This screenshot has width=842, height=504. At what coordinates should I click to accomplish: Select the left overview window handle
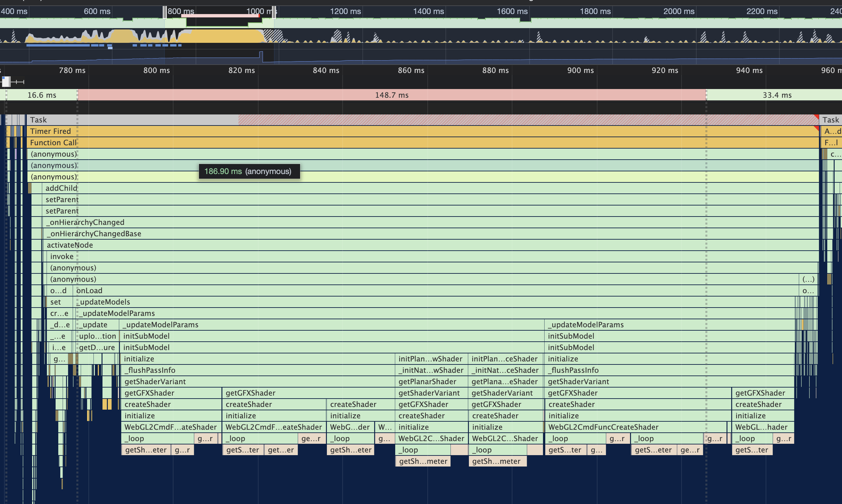165,12
